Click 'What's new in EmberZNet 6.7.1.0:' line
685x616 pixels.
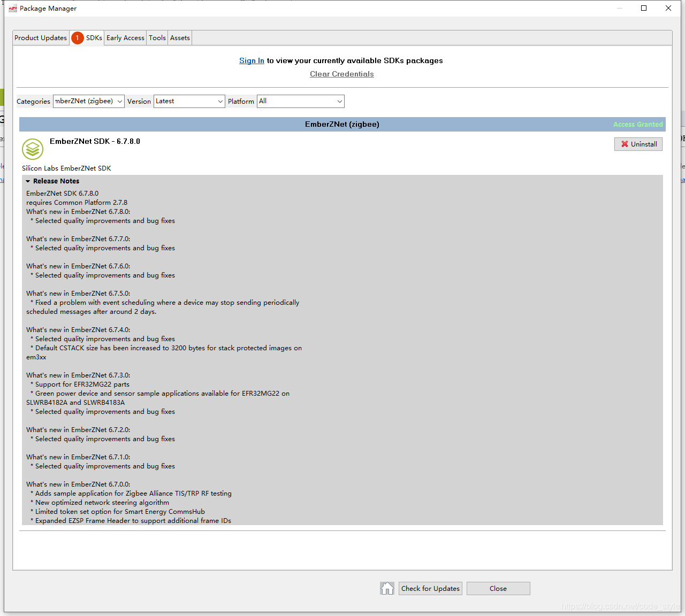coord(78,457)
